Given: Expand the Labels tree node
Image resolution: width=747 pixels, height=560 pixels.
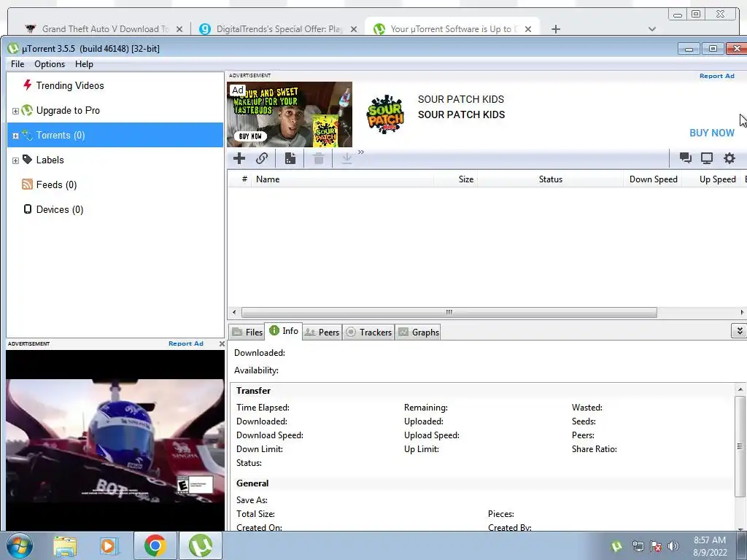Looking at the screenshot, I should coord(15,160).
